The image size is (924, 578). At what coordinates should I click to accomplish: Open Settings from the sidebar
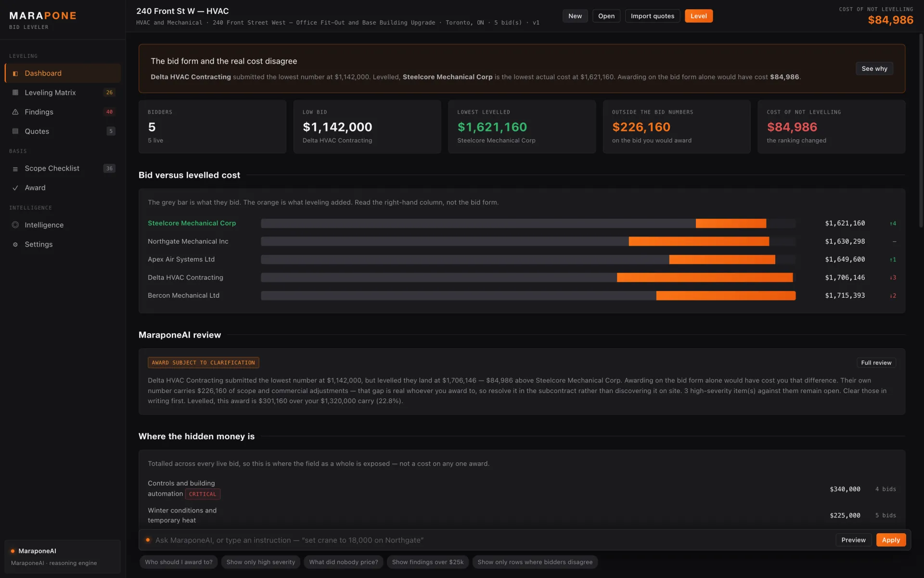(63, 244)
